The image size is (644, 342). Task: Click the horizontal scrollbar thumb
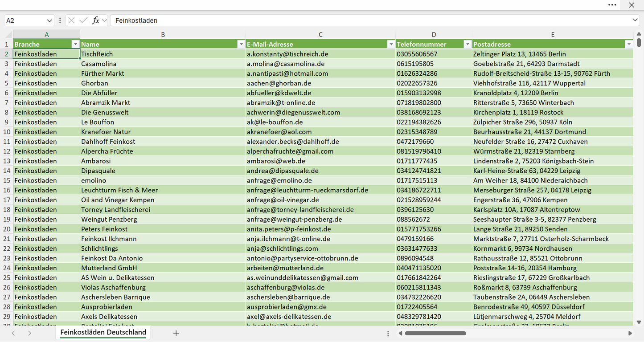(435, 333)
